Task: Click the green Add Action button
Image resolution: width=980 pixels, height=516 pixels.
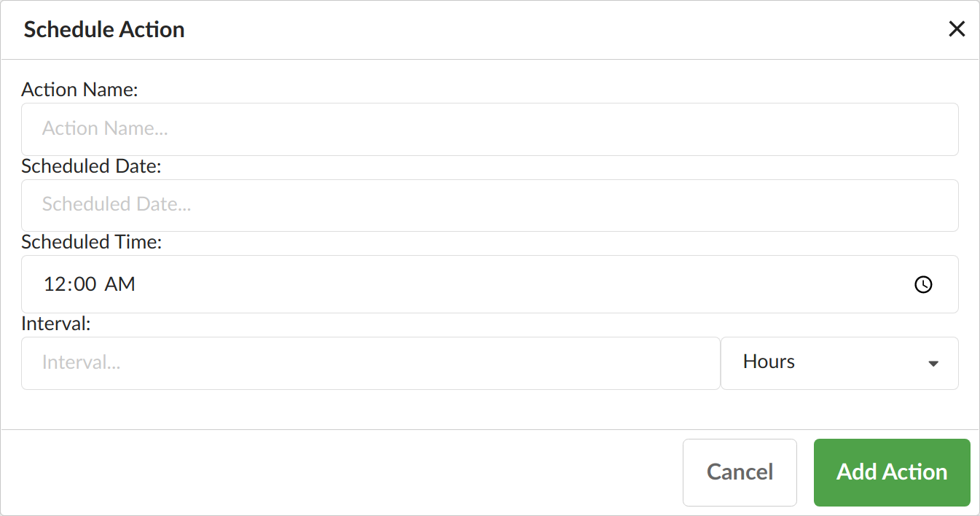Action: 891,472
